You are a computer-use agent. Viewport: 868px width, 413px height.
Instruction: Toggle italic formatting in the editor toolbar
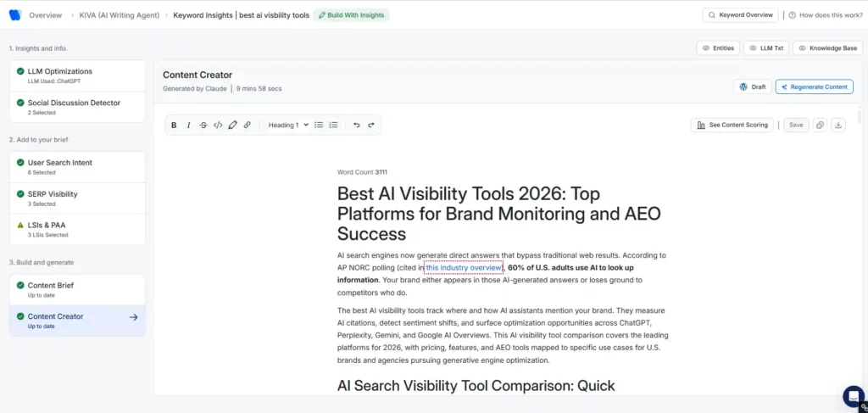[188, 126]
